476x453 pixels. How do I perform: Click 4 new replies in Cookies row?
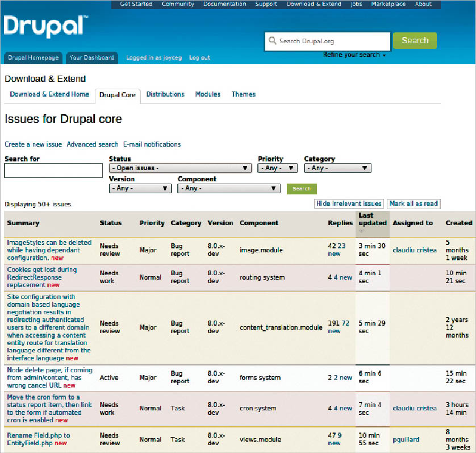click(343, 277)
